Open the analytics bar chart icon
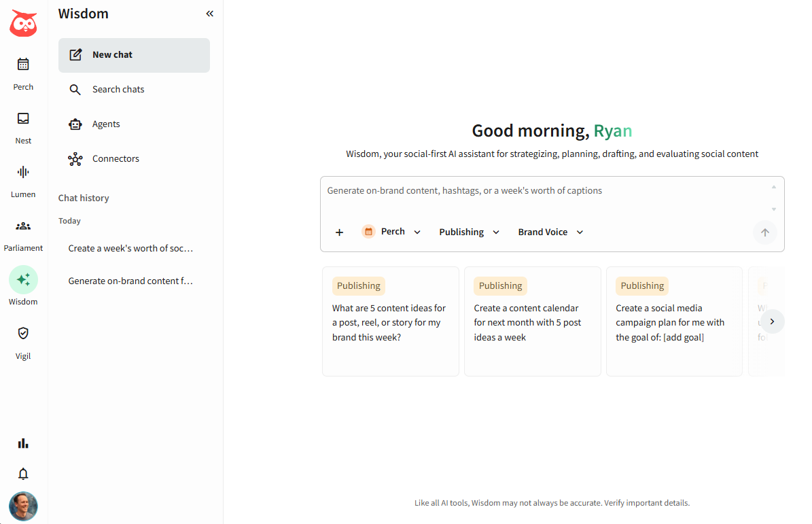The height and width of the screenshot is (524, 812). [23, 443]
